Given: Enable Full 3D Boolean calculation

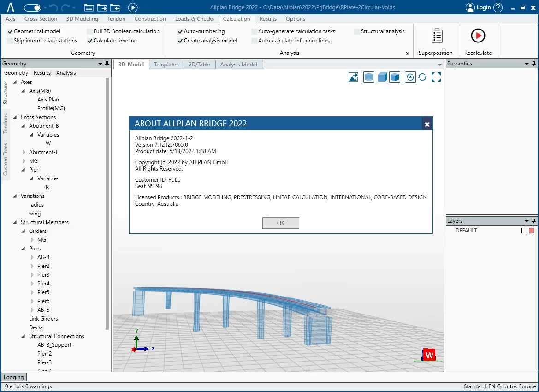Looking at the screenshot, I should click(90, 31).
